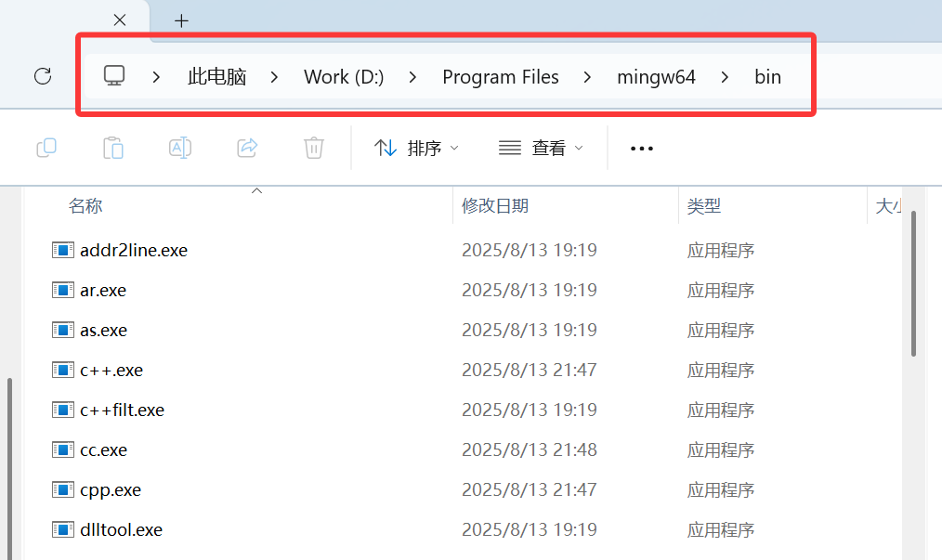Click the c++.exe file icon
This screenshot has width=942, height=560.
click(63, 370)
